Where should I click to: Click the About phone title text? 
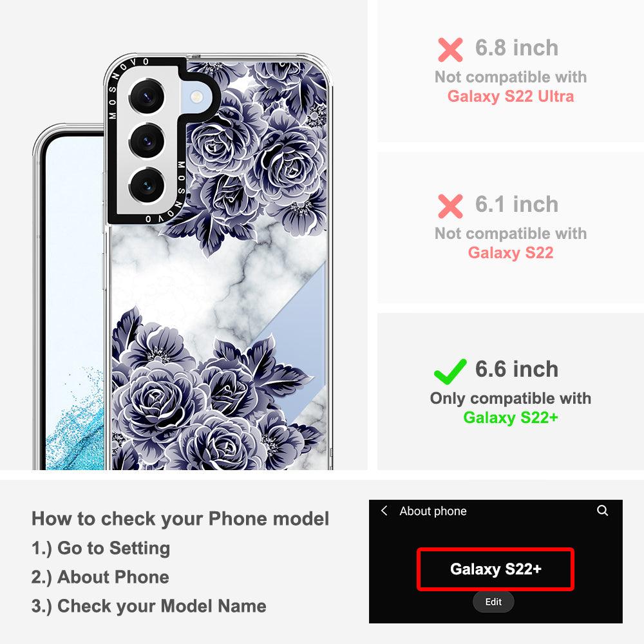[433, 511]
